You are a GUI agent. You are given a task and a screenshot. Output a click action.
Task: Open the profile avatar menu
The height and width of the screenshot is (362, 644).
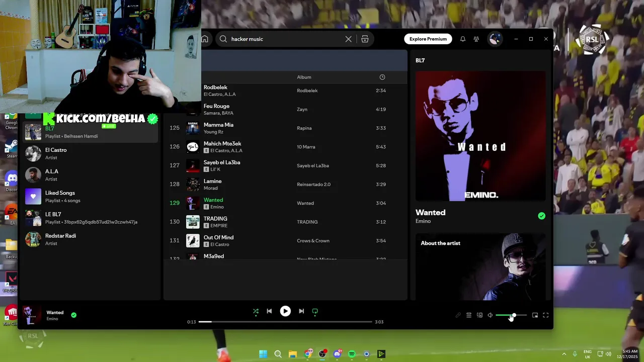495,39
